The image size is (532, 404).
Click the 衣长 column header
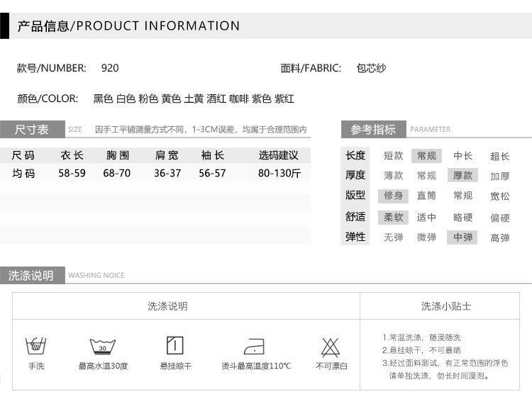coord(72,155)
